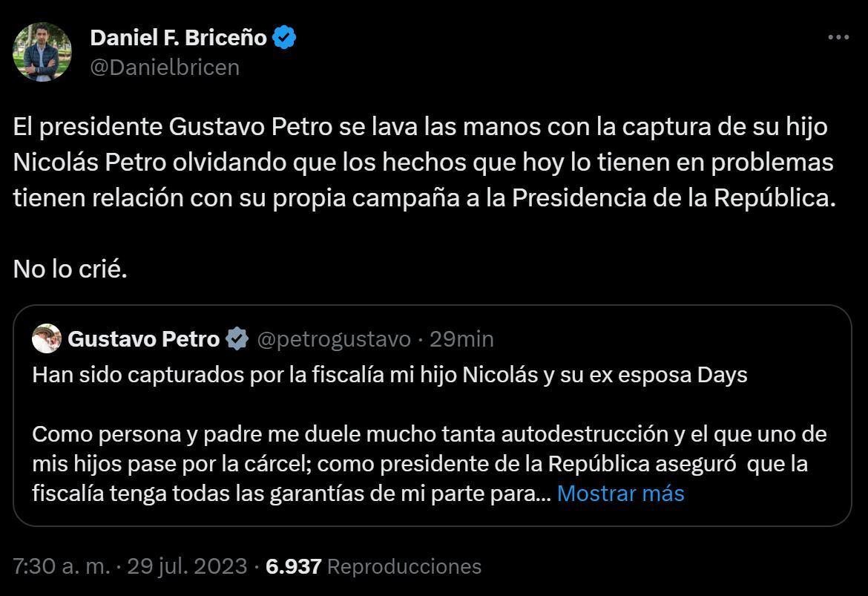868x596 pixels.
Task: Click the @Danielbricen handle
Action: pyautogui.click(x=165, y=67)
